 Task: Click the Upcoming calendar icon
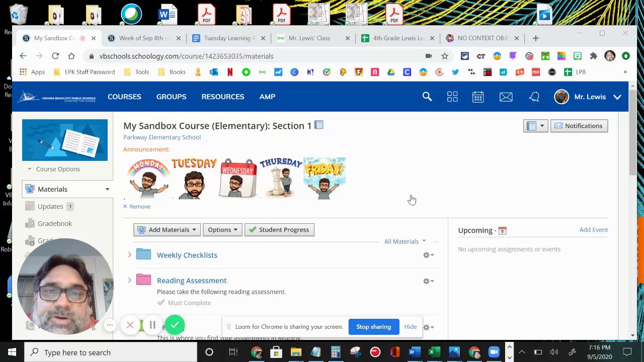[502, 230]
